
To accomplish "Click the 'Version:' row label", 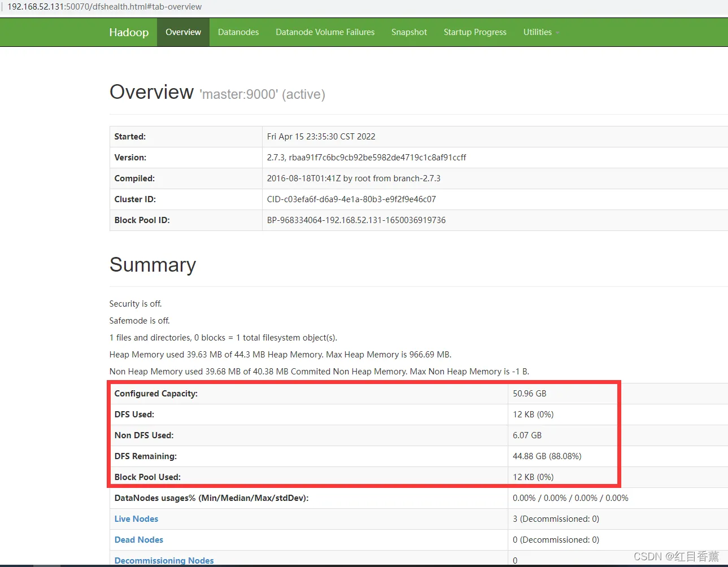I will point(130,158).
